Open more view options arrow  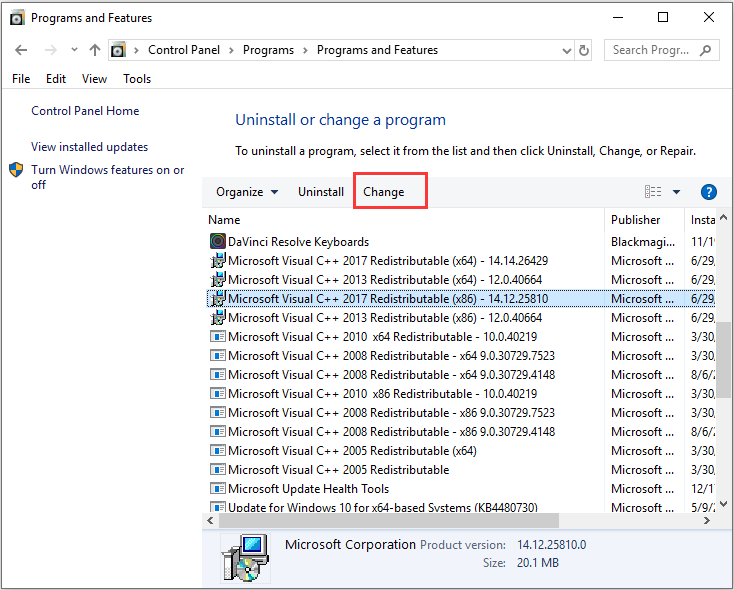click(676, 192)
